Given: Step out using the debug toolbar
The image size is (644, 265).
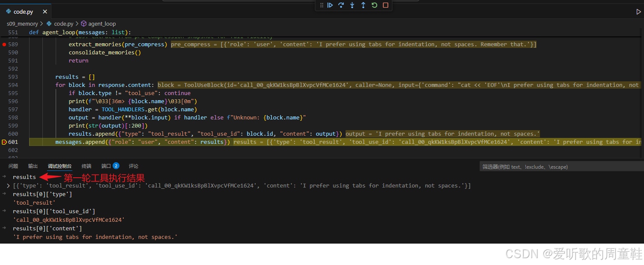Looking at the screenshot, I should coord(364,5).
